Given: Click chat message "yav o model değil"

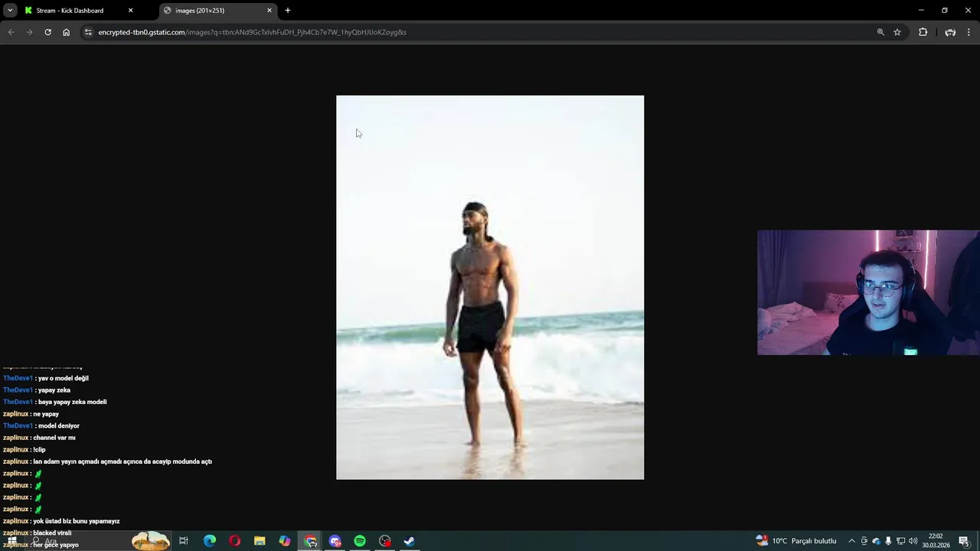Looking at the screenshot, I should click(63, 378).
